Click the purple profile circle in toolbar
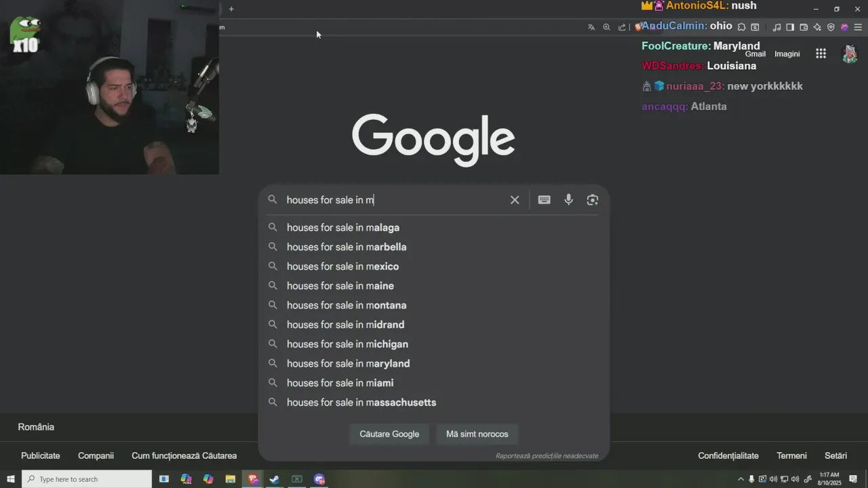The width and height of the screenshot is (868, 488). coord(844,27)
